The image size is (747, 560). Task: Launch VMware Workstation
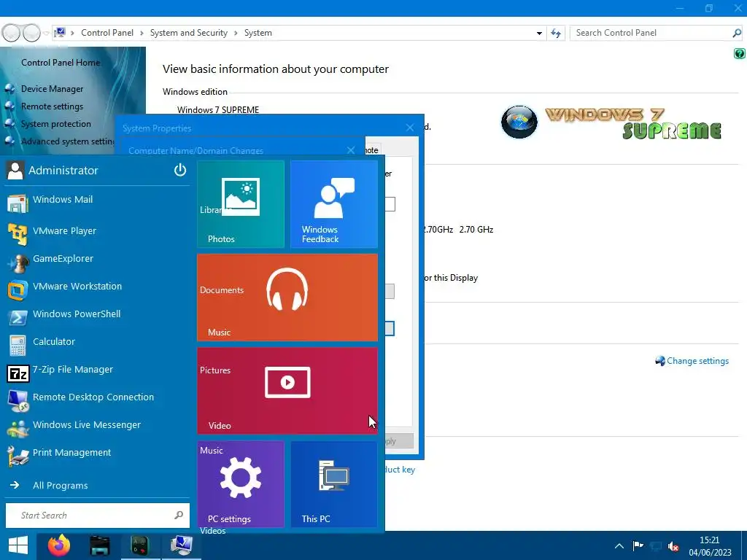point(77,286)
